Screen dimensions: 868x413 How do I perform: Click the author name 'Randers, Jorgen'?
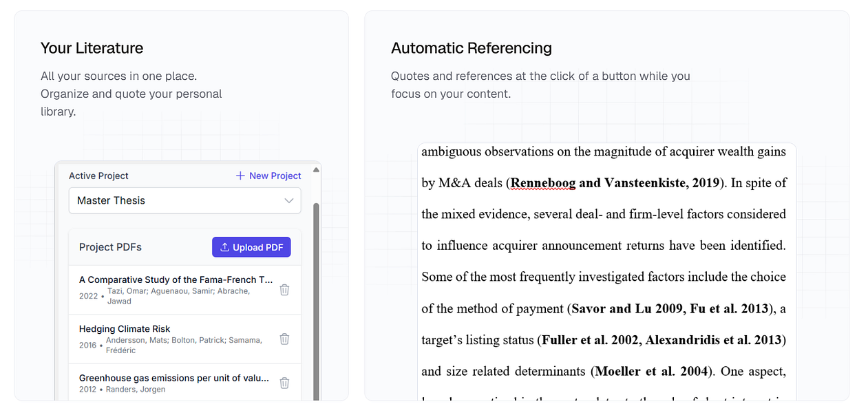136,390
